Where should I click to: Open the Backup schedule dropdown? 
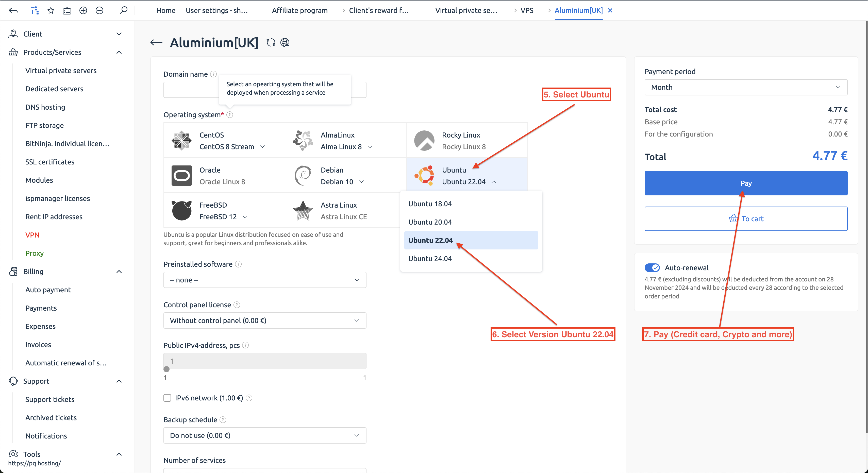pyautogui.click(x=265, y=435)
